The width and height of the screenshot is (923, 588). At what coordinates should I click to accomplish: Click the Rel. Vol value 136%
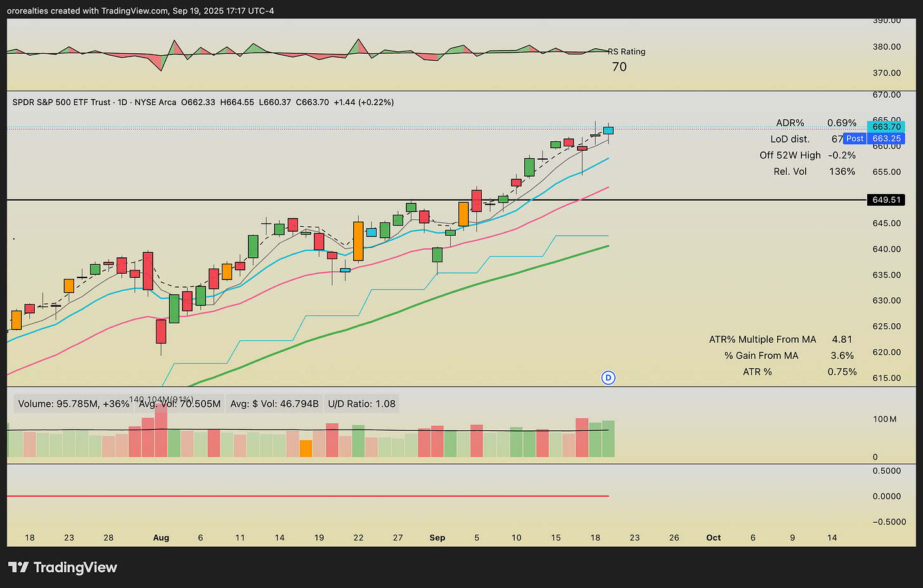842,171
